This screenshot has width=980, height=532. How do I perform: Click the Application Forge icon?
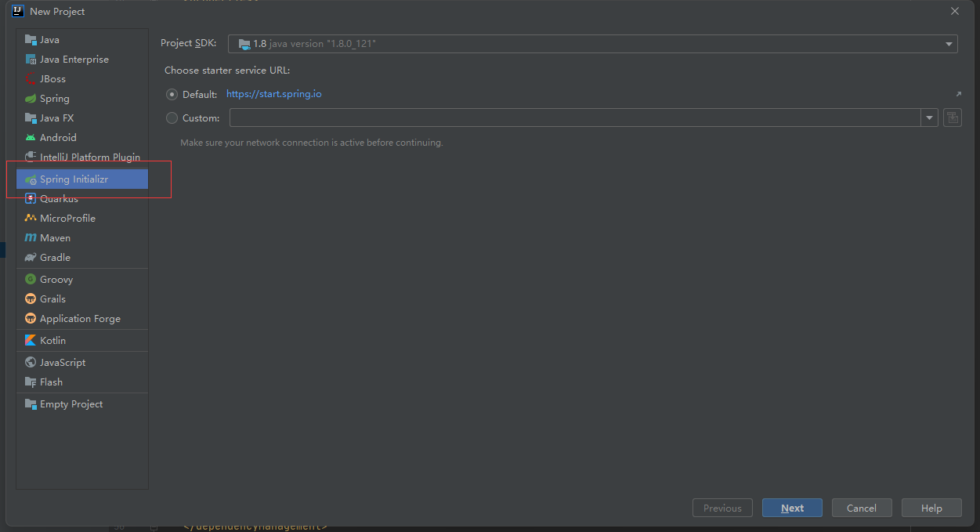click(31, 318)
